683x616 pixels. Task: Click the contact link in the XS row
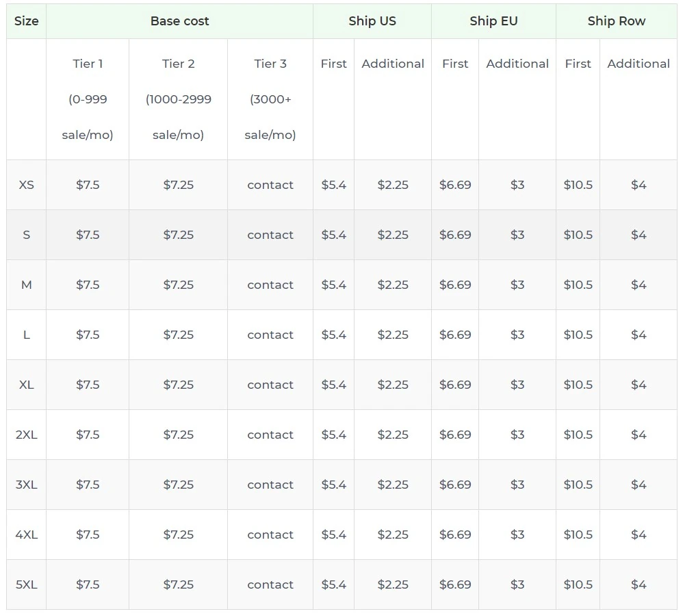(270, 185)
